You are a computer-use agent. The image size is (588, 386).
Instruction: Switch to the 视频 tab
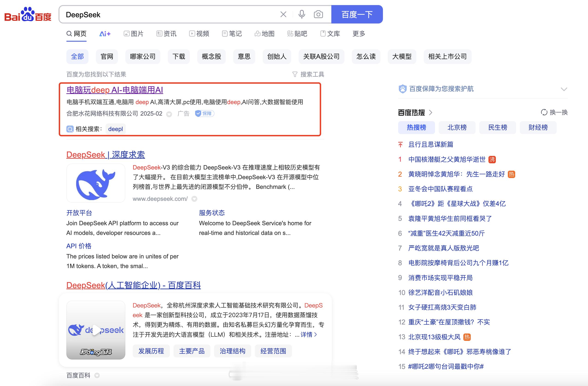[199, 34]
